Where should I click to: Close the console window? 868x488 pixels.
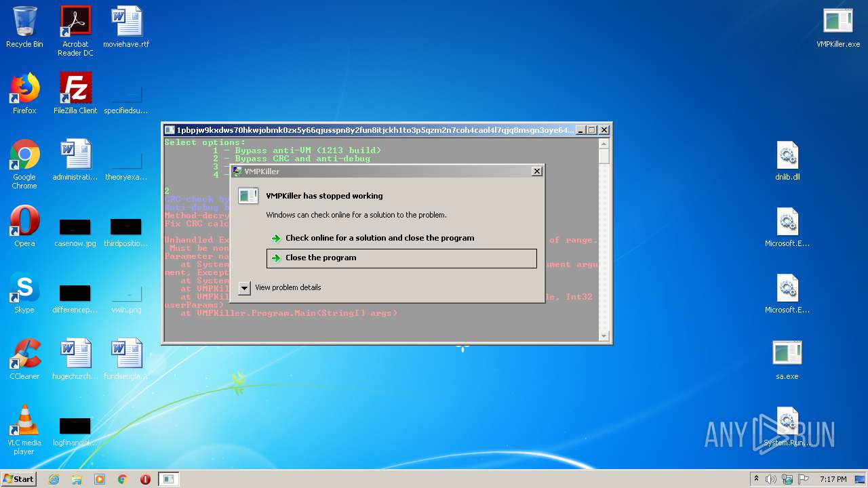(x=604, y=130)
